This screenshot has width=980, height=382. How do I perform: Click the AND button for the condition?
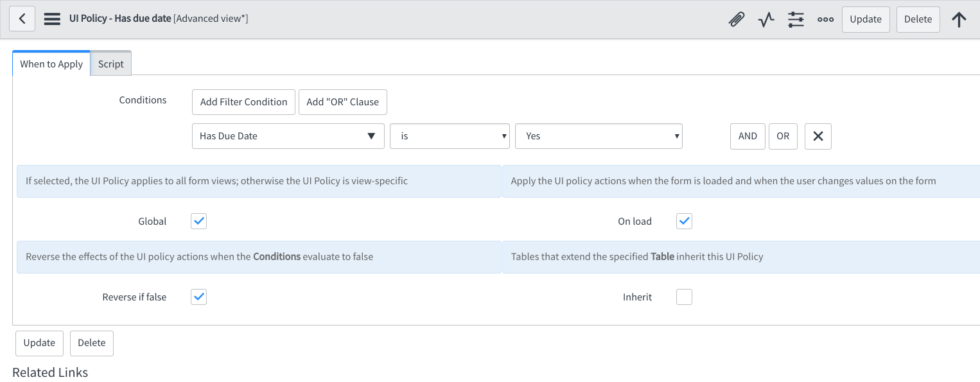(747, 136)
